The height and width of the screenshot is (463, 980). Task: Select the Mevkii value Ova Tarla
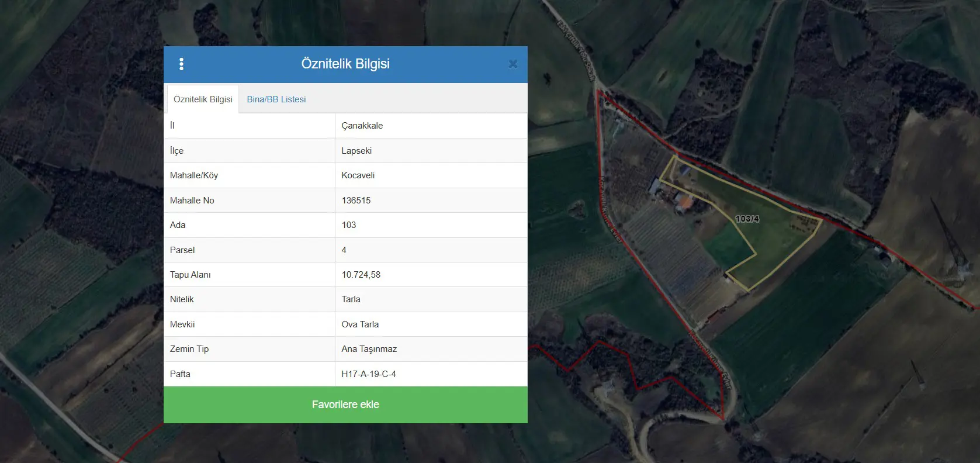point(360,324)
